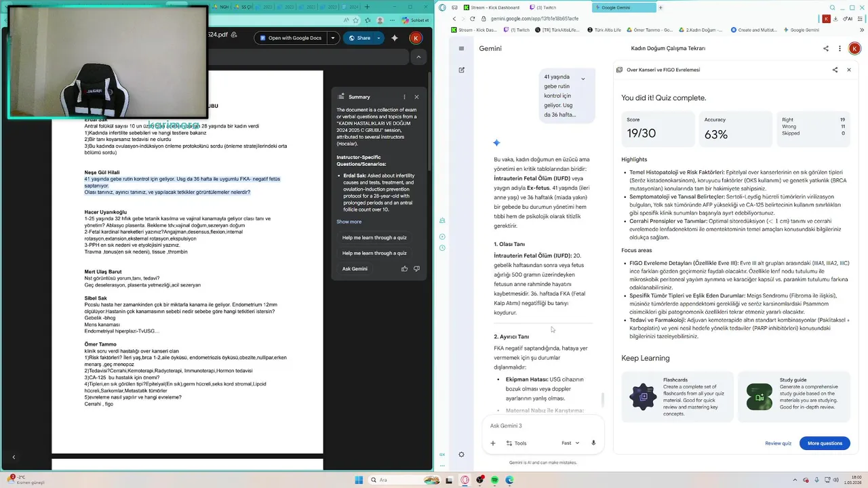This screenshot has width=868, height=488.
Task: Reload the Gemini page
Action: [x=473, y=18]
